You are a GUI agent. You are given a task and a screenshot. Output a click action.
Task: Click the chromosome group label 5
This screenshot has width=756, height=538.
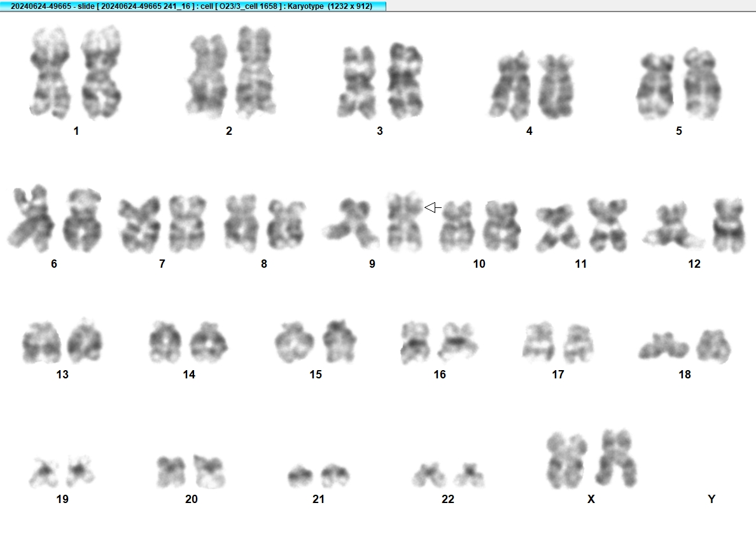679,131
